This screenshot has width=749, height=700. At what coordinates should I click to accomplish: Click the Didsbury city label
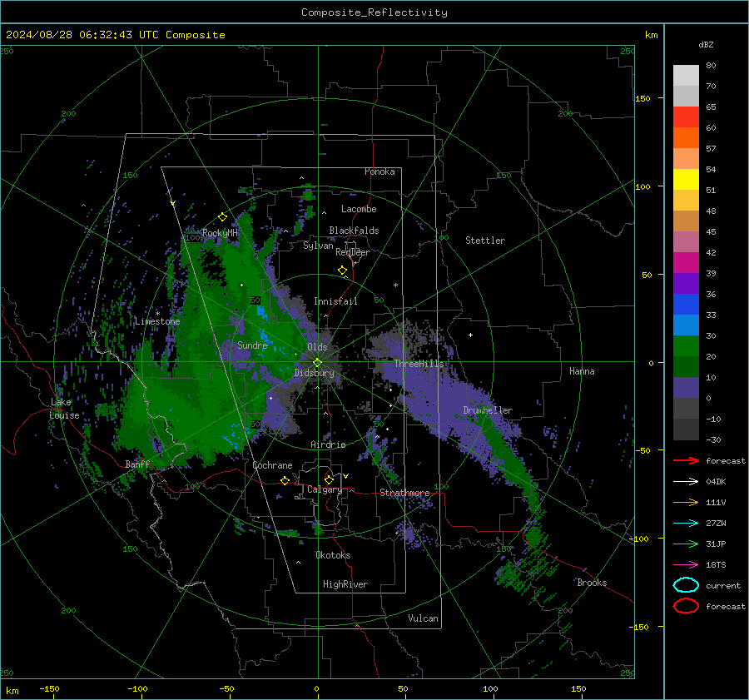315,373
